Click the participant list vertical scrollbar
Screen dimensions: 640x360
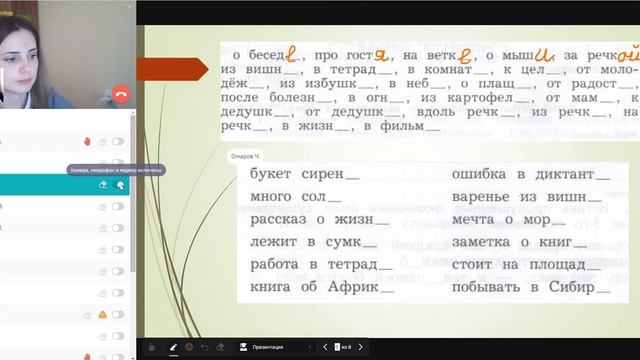133,194
